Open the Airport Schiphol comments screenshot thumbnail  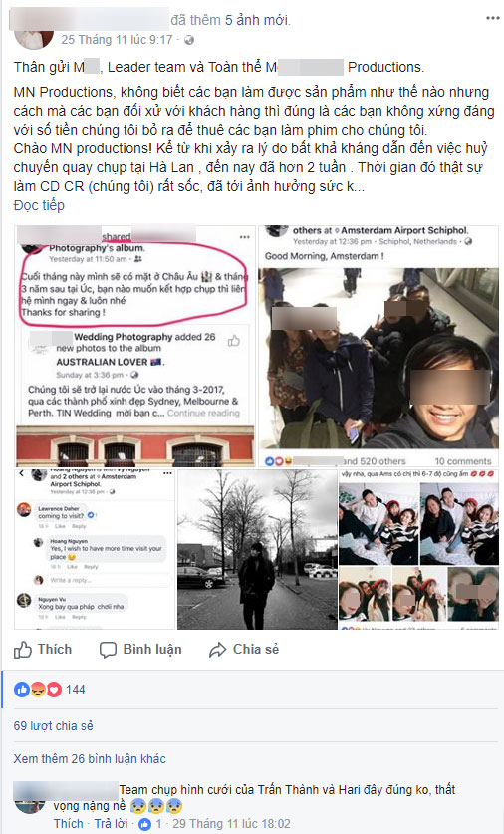(96, 549)
